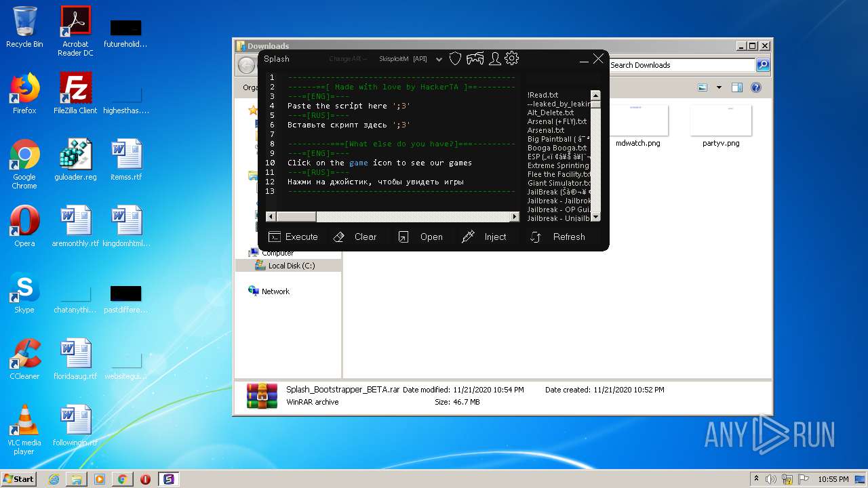Viewport: 868px width, 488px height.
Task: Clear the Splash script editor
Action: pyautogui.click(x=355, y=237)
